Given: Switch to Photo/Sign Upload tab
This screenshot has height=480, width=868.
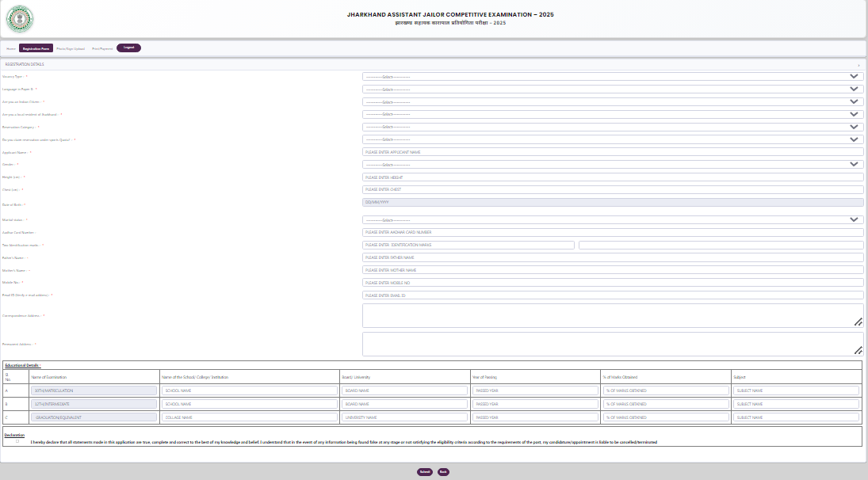Looking at the screenshot, I should coord(71,48).
